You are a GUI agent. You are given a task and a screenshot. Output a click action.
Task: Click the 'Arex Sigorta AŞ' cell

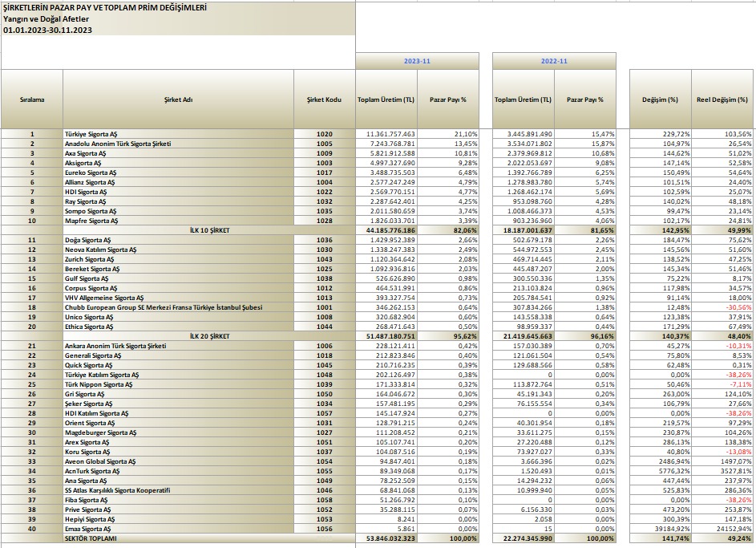[179, 442]
